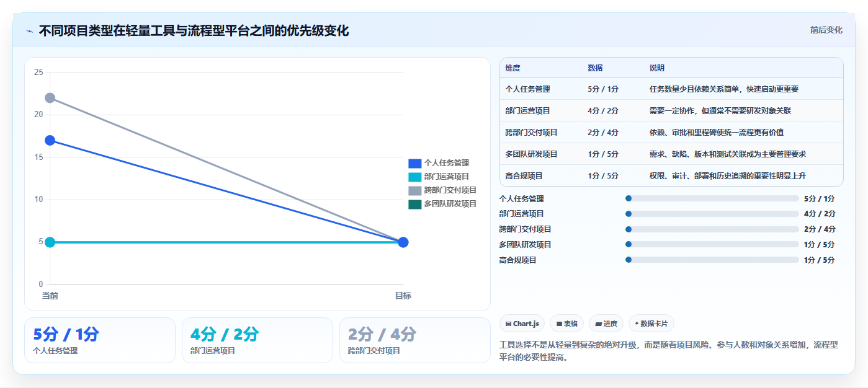This screenshot has width=868, height=388.
Task: Click the 多团队研发项目 progress bar
Action: click(712, 245)
